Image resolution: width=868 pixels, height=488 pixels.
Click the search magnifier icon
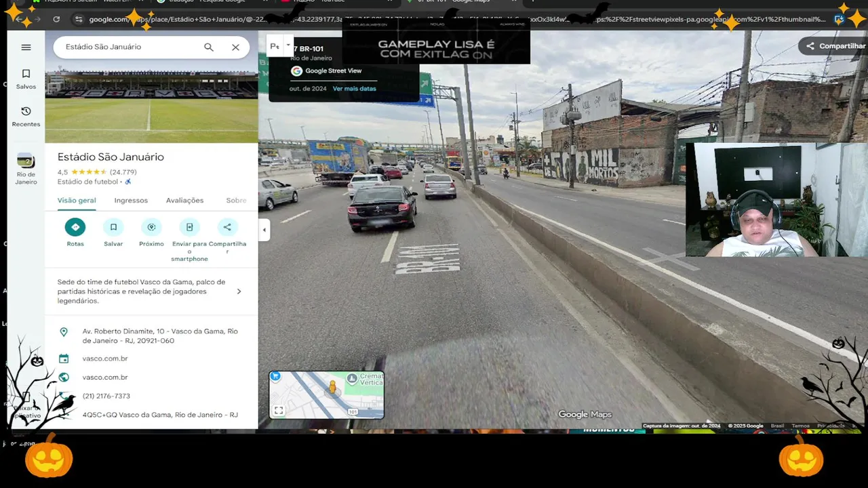(209, 47)
